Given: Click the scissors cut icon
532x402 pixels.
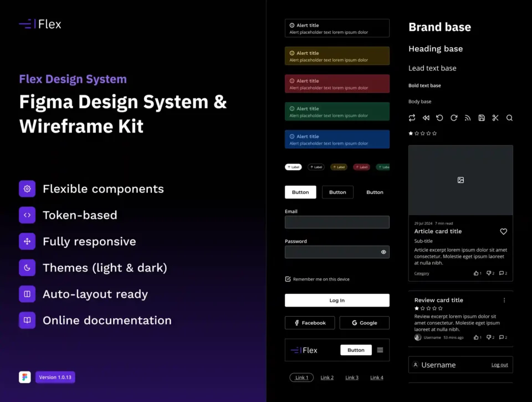Looking at the screenshot, I should point(495,118).
